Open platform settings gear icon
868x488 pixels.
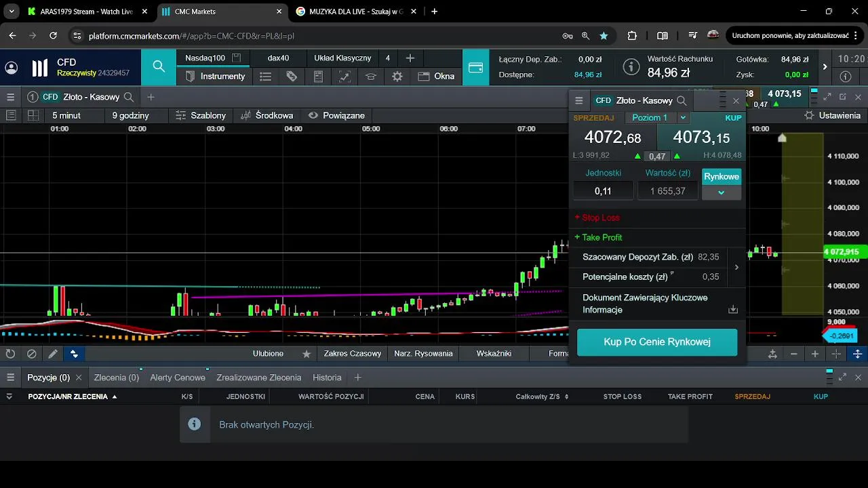pyautogui.click(x=397, y=77)
